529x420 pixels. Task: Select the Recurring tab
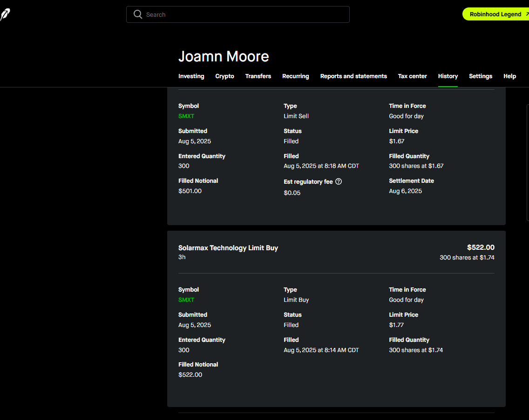pyautogui.click(x=295, y=76)
